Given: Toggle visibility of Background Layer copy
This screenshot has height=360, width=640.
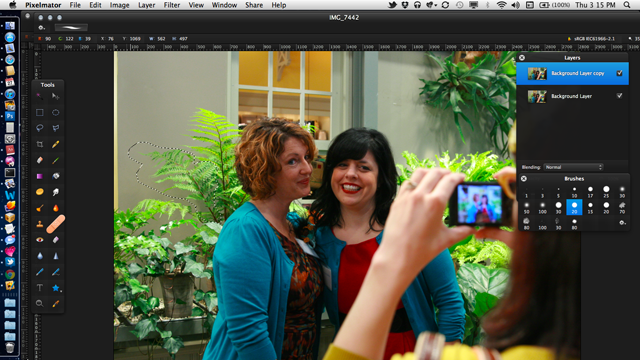Looking at the screenshot, I should coord(619,73).
